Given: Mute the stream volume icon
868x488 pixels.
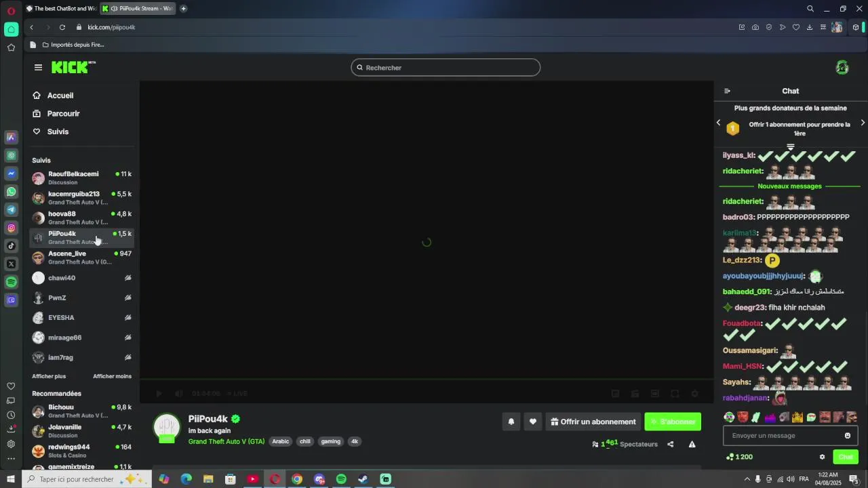Looking at the screenshot, I should click(178, 393).
